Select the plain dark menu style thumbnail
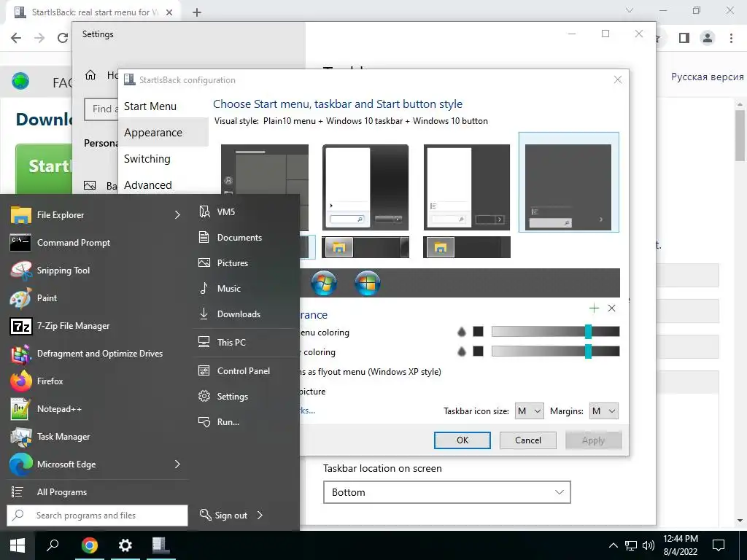 pyautogui.click(x=568, y=182)
